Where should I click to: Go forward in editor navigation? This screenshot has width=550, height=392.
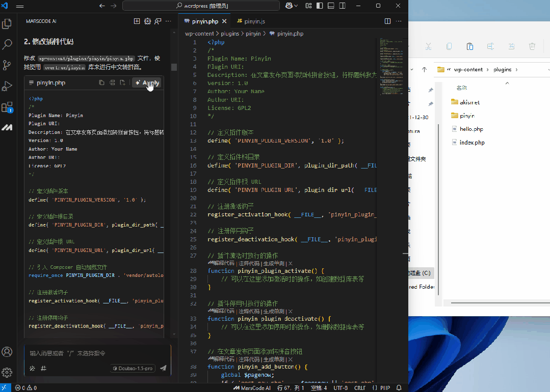pos(113,6)
